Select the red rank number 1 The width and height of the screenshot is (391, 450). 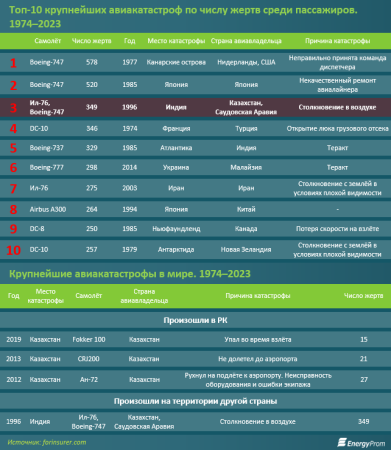click(13, 63)
